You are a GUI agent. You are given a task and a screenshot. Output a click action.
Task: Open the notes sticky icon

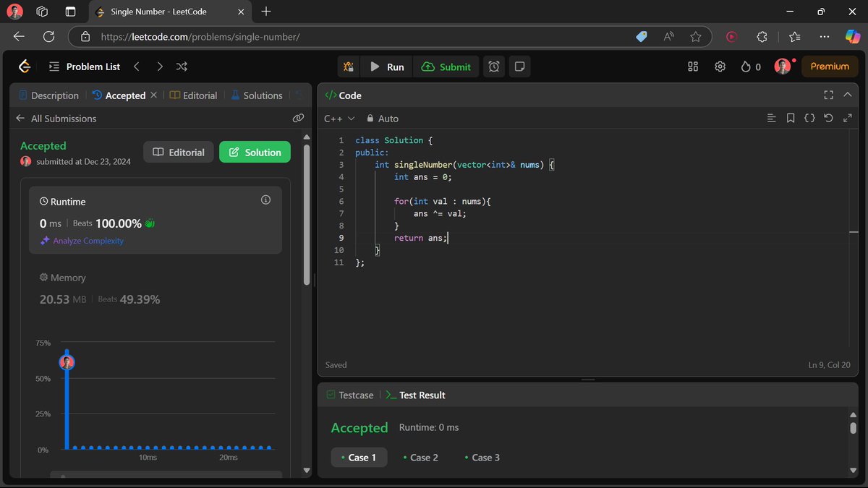[x=519, y=67]
